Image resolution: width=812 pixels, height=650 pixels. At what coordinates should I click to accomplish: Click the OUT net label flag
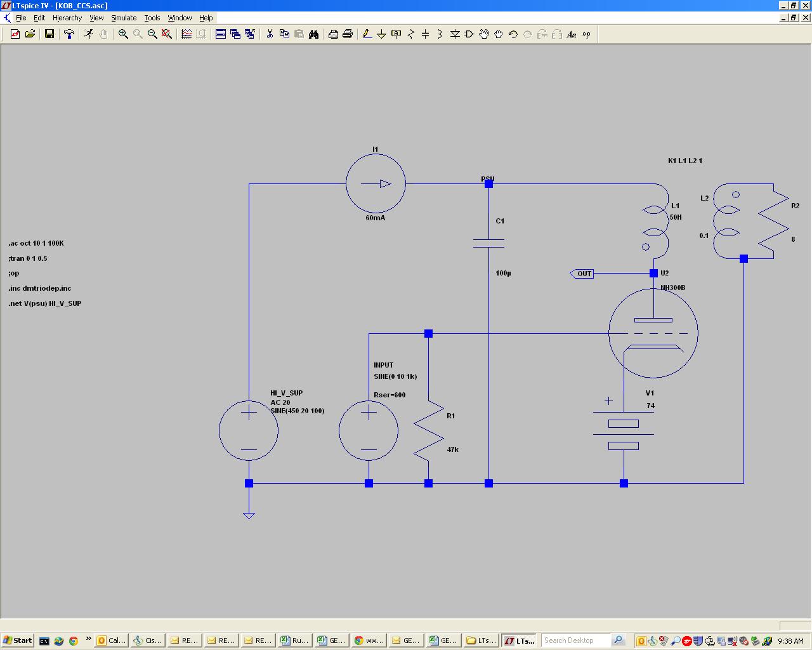pyautogui.click(x=582, y=274)
